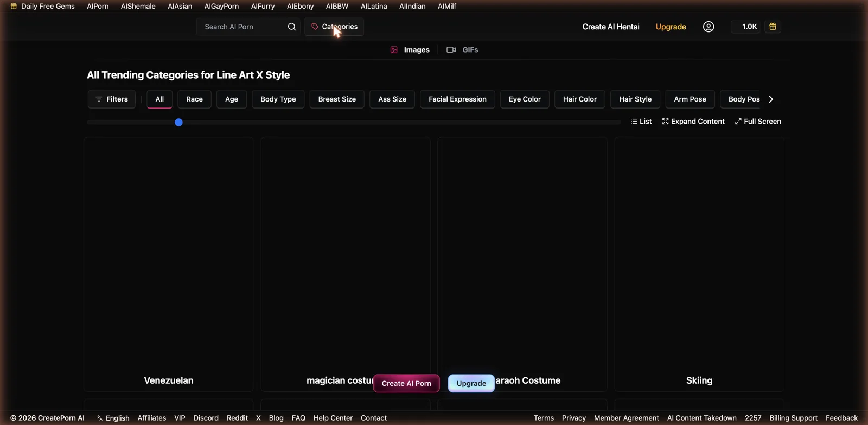Open the magician costume category card
868x425 pixels.
tap(346, 264)
